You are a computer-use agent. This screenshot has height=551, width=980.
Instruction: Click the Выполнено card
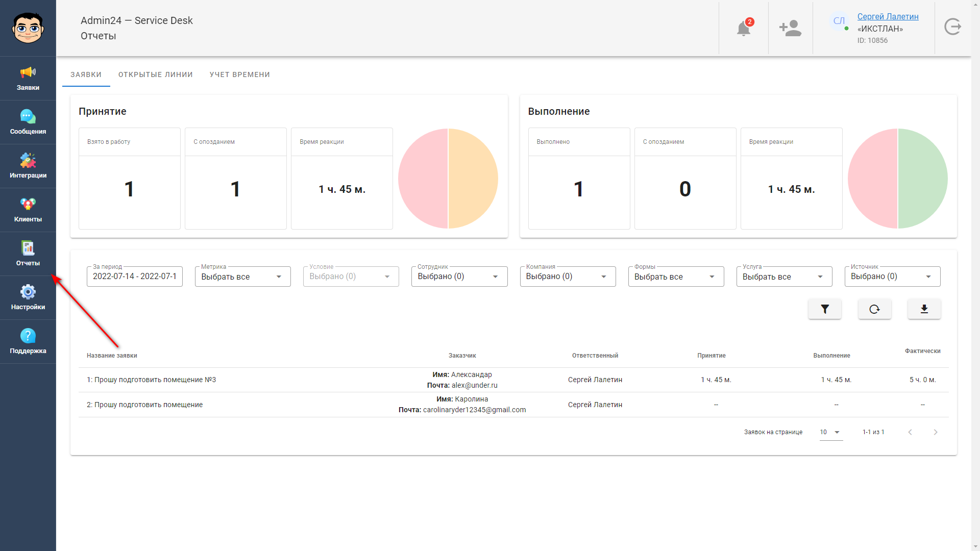(x=579, y=179)
